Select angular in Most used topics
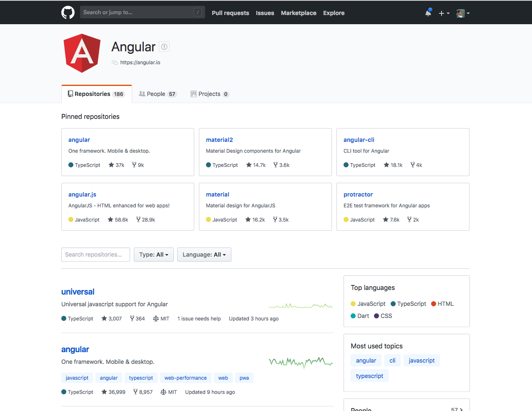This screenshot has width=532, height=411. (x=366, y=361)
